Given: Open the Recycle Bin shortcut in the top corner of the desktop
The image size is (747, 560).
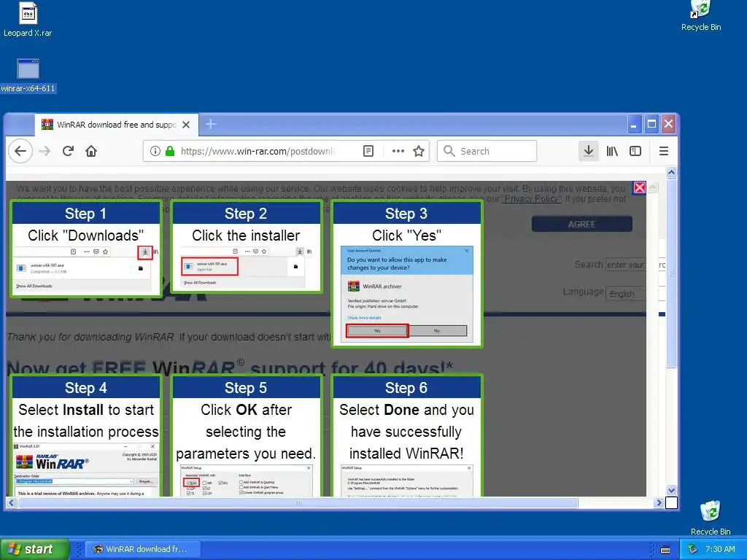Looking at the screenshot, I should [x=701, y=16].
